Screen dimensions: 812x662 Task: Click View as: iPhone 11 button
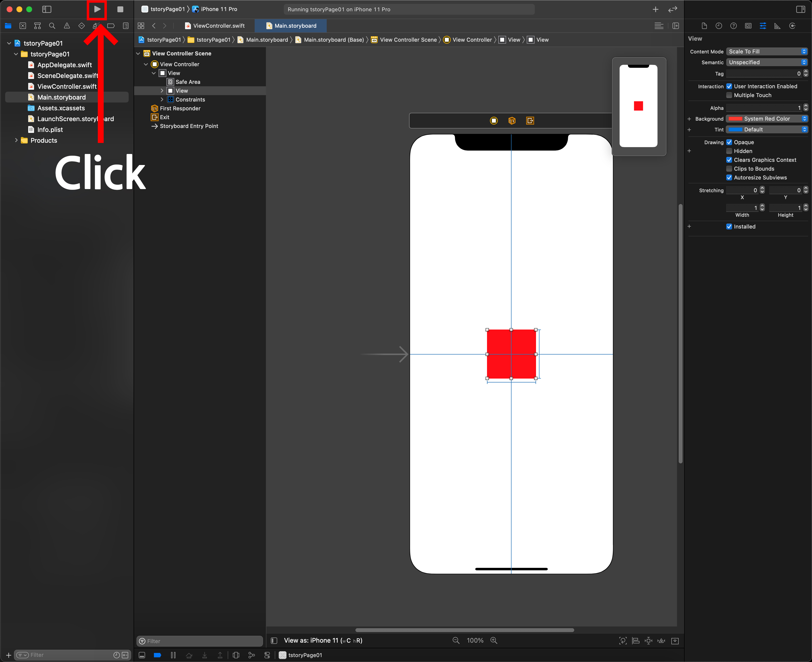tap(323, 641)
